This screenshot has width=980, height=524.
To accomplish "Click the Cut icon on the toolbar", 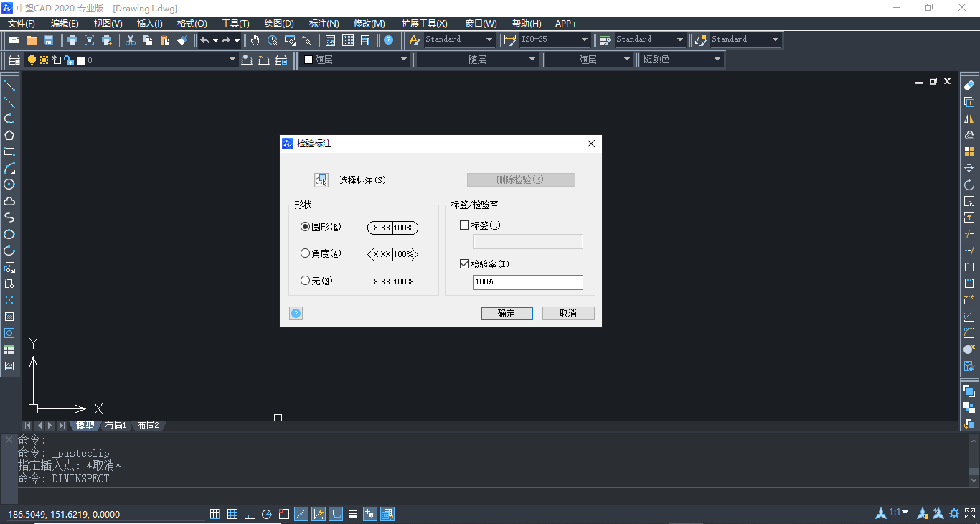I will [x=131, y=40].
